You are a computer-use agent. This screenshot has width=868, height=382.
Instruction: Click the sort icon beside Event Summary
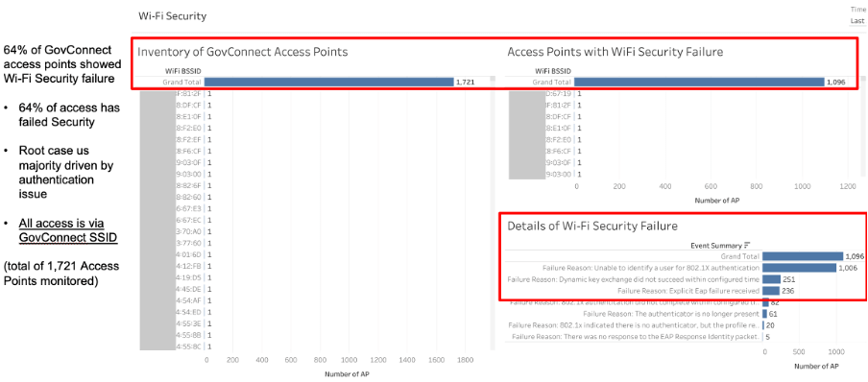(747, 245)
